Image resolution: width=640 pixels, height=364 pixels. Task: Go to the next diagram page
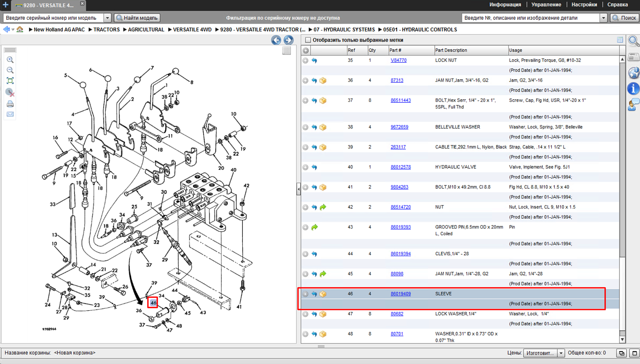click(x=288, y=40)
